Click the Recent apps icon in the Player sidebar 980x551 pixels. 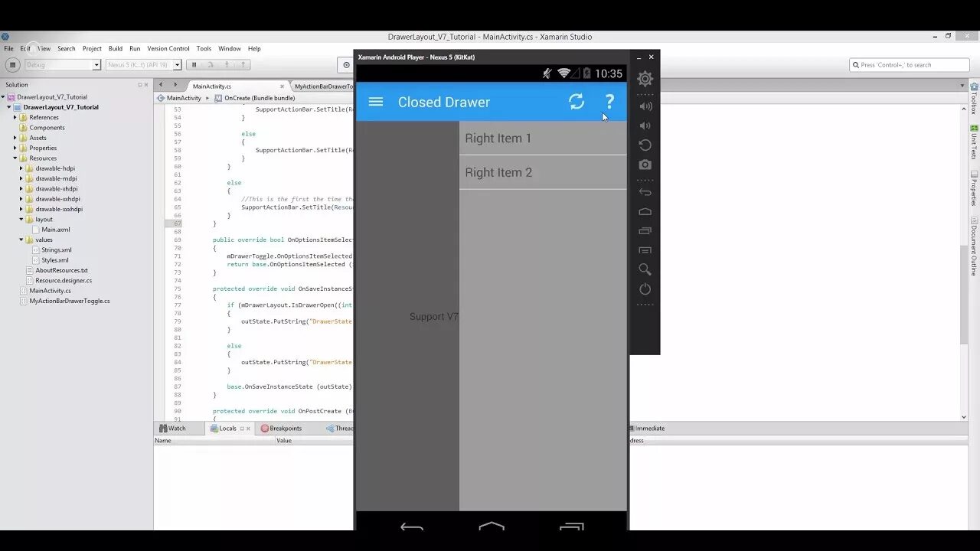[645, 230]
